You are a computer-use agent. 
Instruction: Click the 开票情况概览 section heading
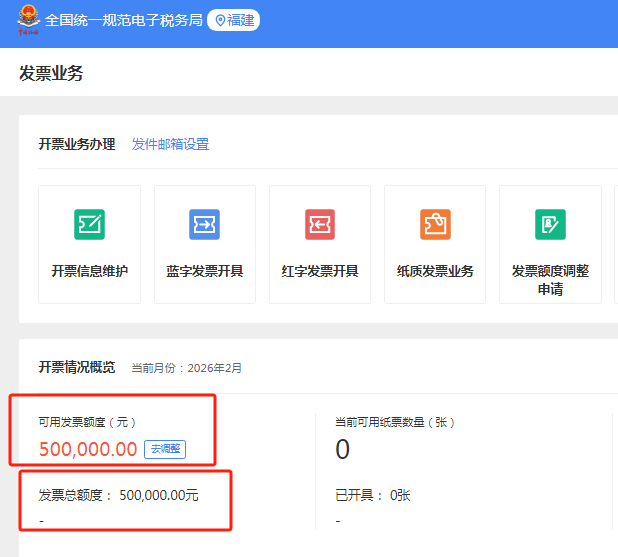[77, 367]
